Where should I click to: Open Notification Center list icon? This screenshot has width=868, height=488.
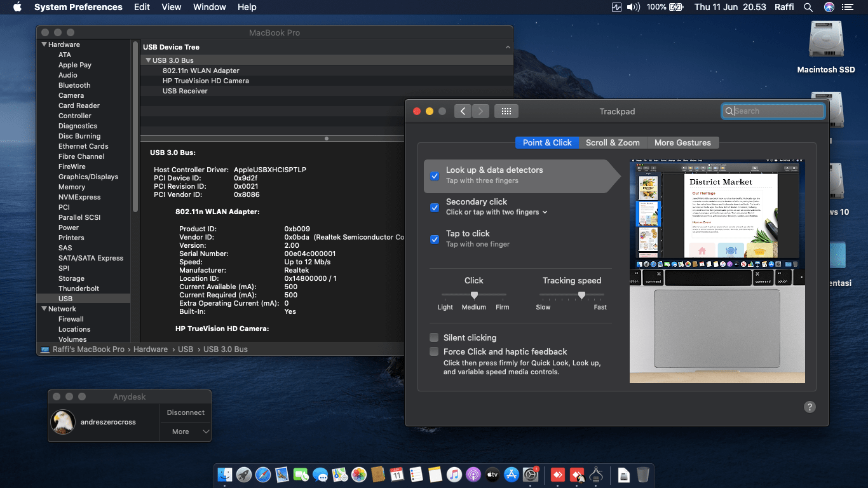(x=848, y=7)
